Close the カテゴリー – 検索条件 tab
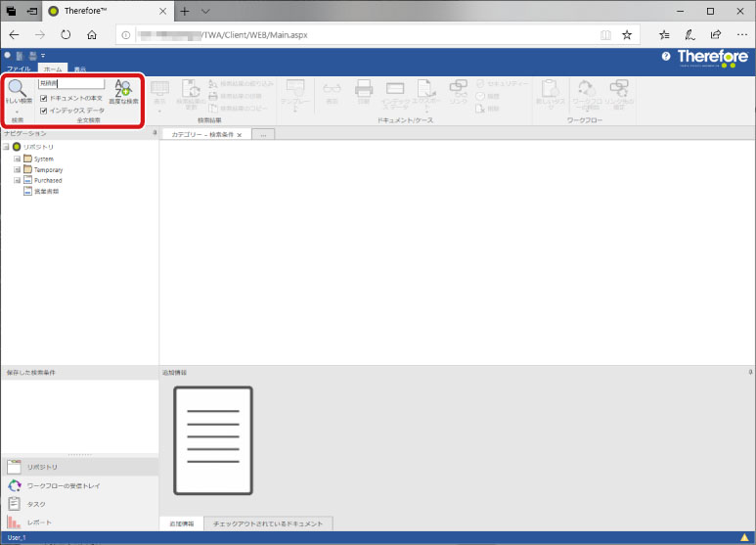756x545 pixels. [x=240, y=134]
